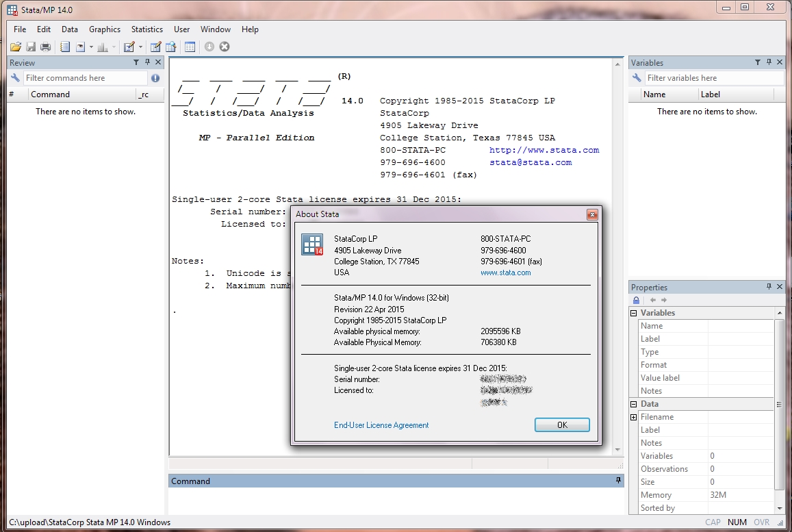Viewport: 792px width, 532px height.
Task: Pin the Review panel
Action: pos(147,62)
